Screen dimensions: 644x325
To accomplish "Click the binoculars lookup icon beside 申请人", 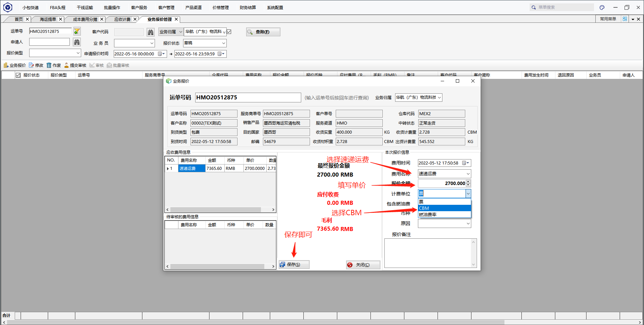I will point(77,42).
